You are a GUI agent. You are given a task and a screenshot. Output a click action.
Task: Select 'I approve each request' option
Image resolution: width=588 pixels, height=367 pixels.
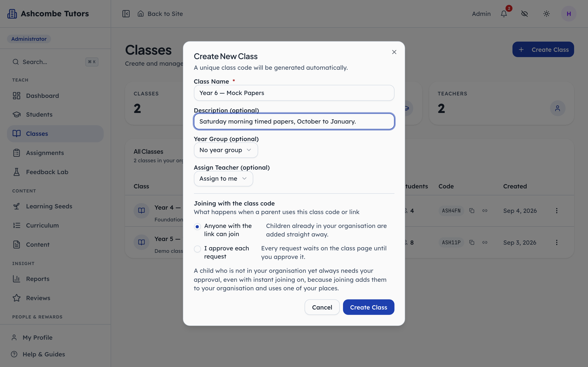[x=197, y=249]
